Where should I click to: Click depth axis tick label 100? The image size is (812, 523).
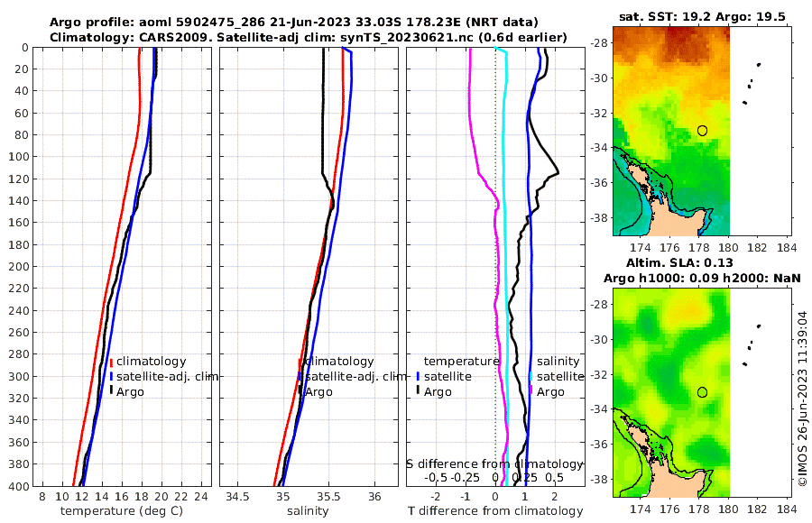coord(19,157)
